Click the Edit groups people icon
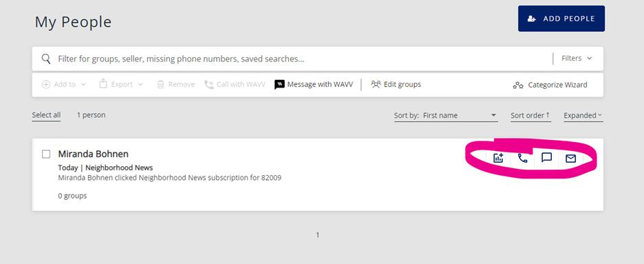The height and width of the screenshot is (264, 644). click(376, 84)
